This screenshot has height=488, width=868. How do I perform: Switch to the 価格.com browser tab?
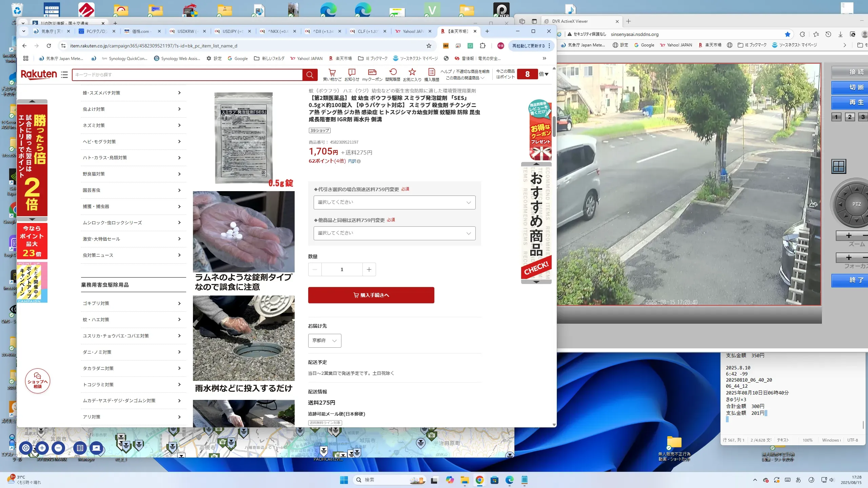pos(141,31)
